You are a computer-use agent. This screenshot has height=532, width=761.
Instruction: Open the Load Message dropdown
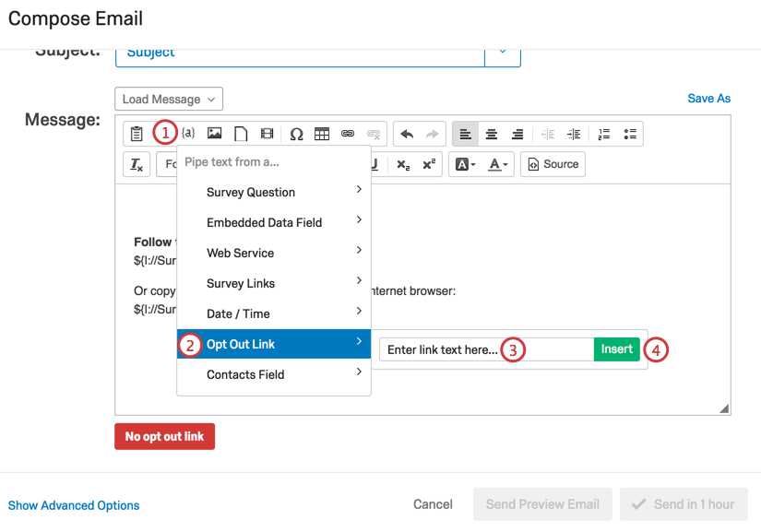tap(169, 100)
